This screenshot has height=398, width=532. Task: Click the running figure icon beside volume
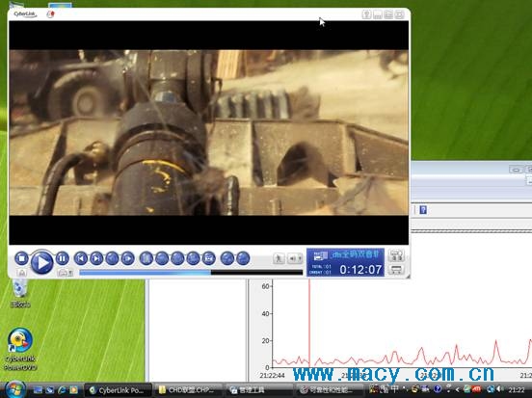(x=279, y=259)
